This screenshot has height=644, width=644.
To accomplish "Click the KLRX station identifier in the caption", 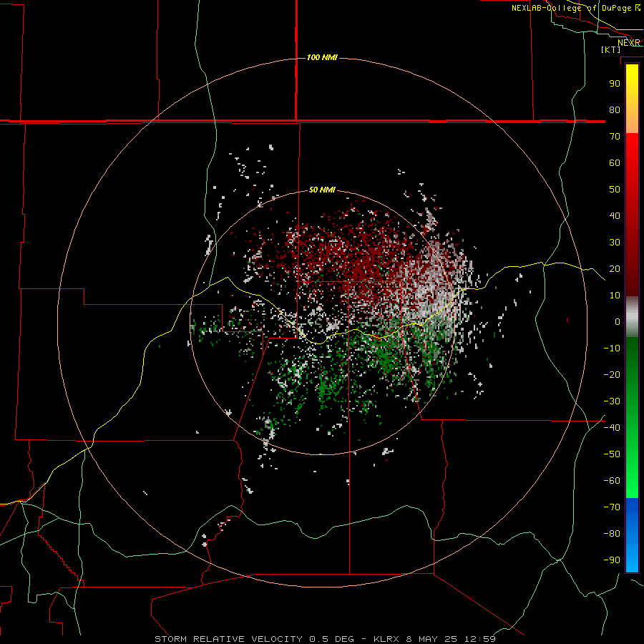I will (x=388, y=639).
